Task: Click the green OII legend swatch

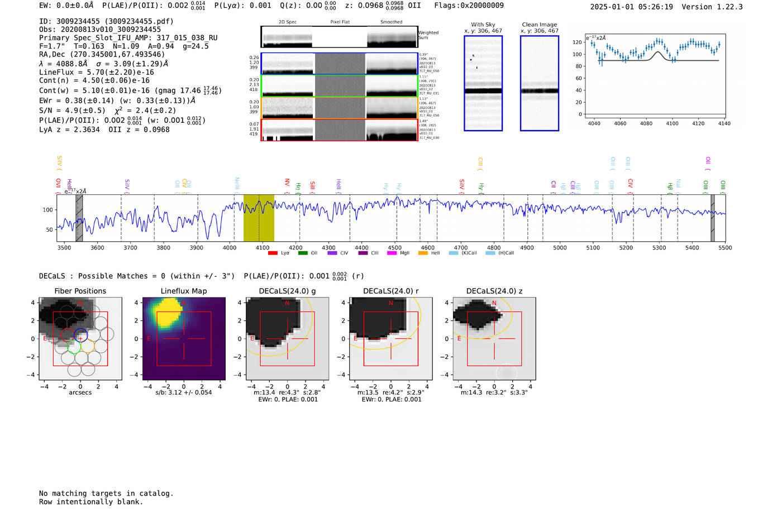Action: [x=303, y=253]
